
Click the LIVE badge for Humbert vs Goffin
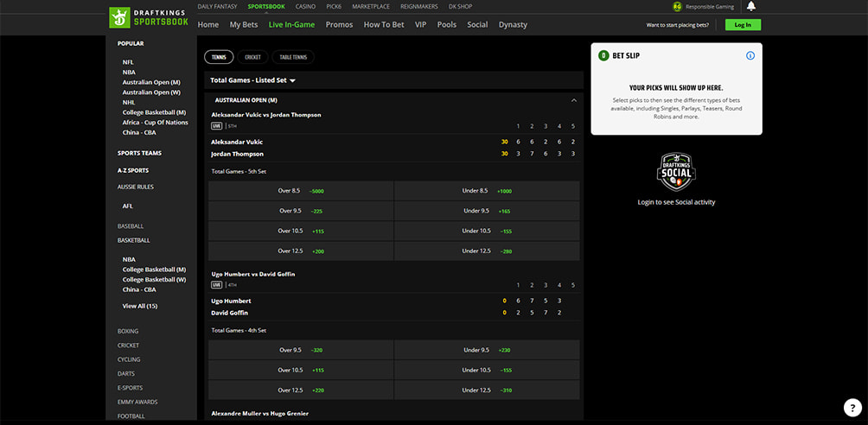click(x=216, y=285)
